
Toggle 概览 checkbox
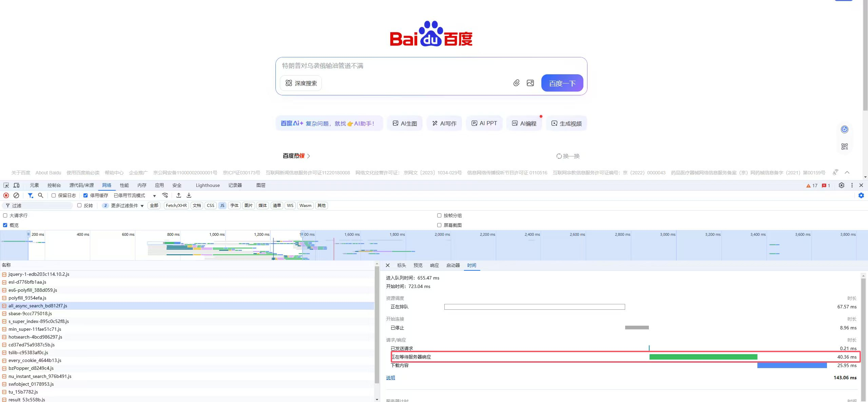pyautogui.click(x=5, y=225)
